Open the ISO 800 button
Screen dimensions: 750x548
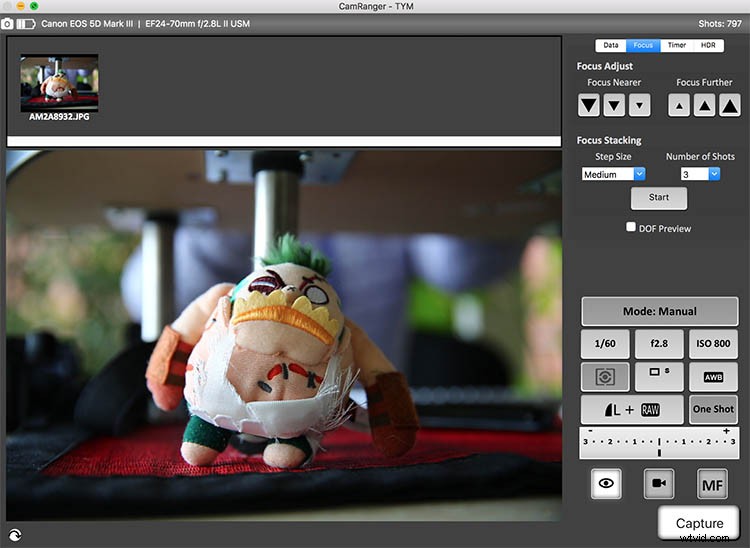(713, 344)
